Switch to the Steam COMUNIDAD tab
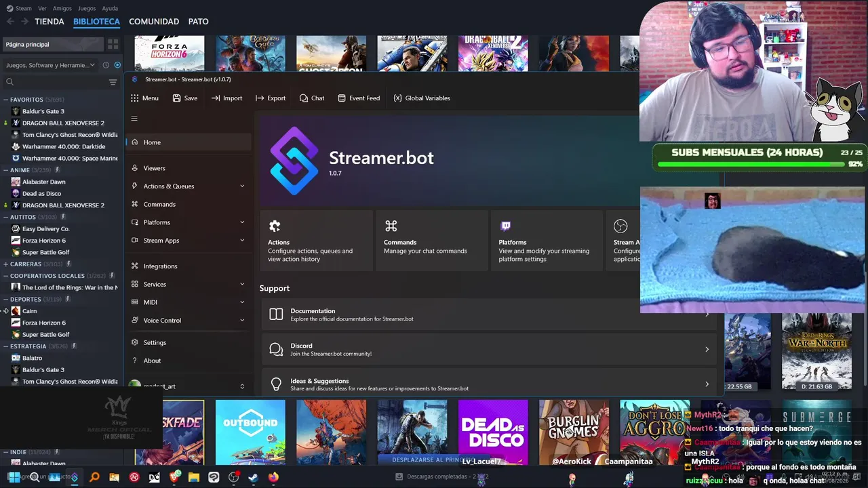 154,22
